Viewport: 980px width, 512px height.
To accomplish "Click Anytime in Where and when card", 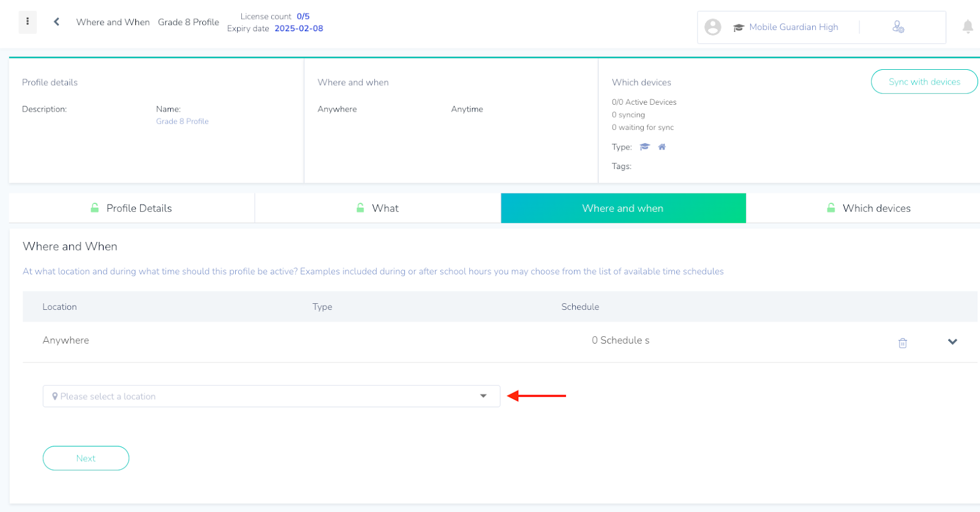I will coord(467,109).
